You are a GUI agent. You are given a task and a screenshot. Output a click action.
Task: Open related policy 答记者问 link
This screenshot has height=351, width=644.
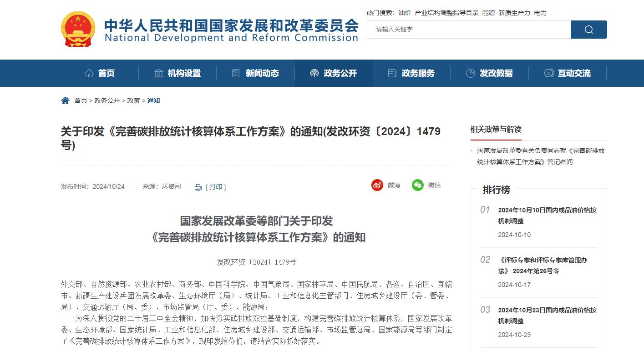coord(541,156)
